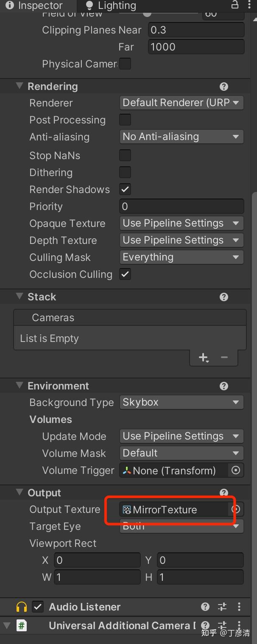257x644 pixels.
Task: Open the object picker for Output Texture
Action: click(x=236, y=510)
